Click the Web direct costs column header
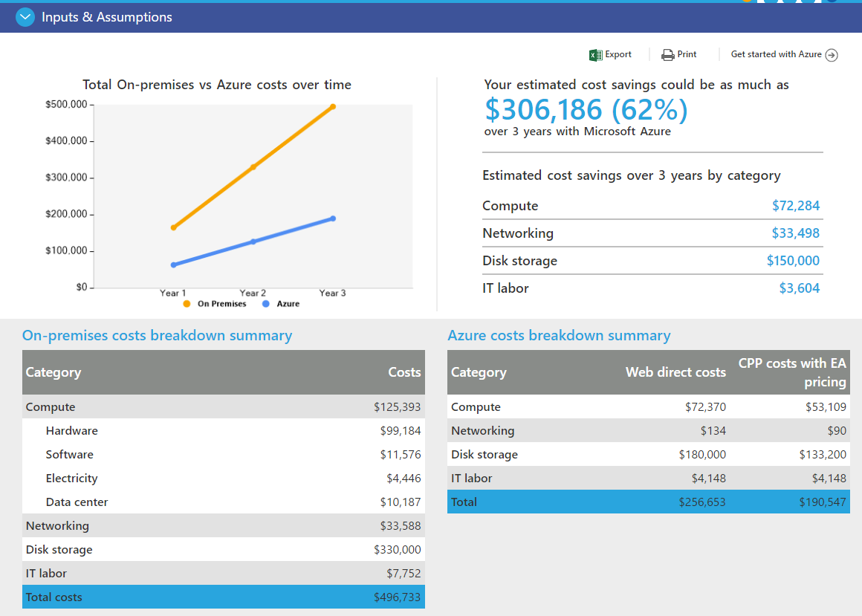The height and width of the screenshot is (616, 862). point(675,372)
